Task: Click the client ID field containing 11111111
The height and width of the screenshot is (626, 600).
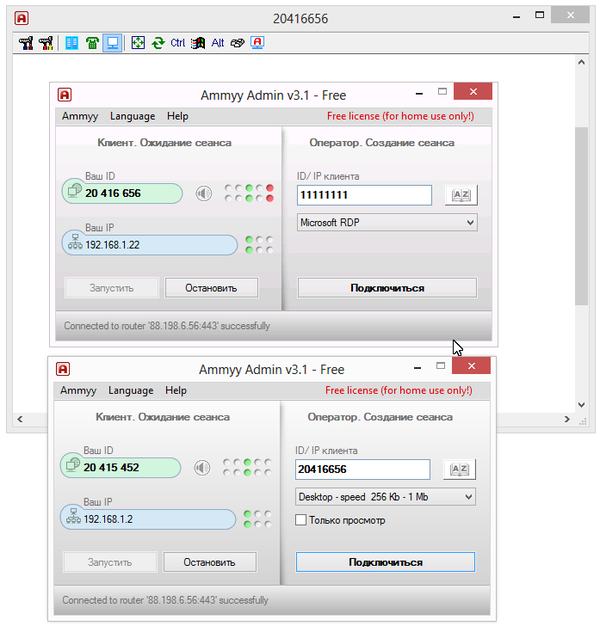Action: [364, 195]
